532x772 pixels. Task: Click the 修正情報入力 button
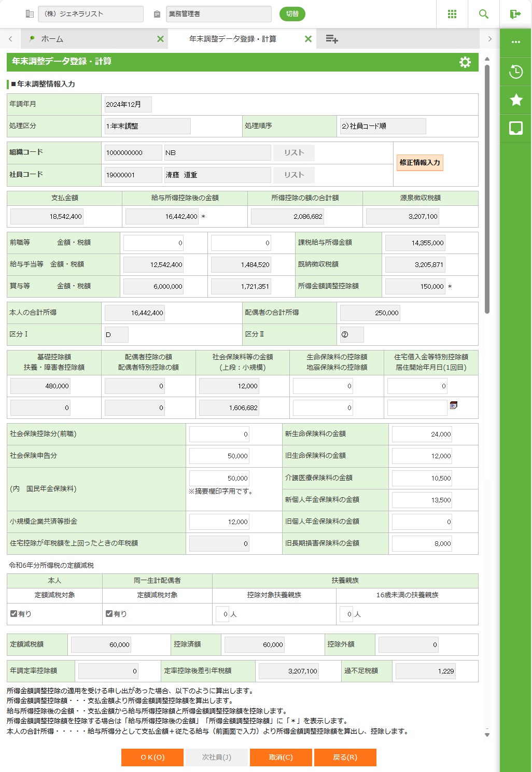coord(419,163)
